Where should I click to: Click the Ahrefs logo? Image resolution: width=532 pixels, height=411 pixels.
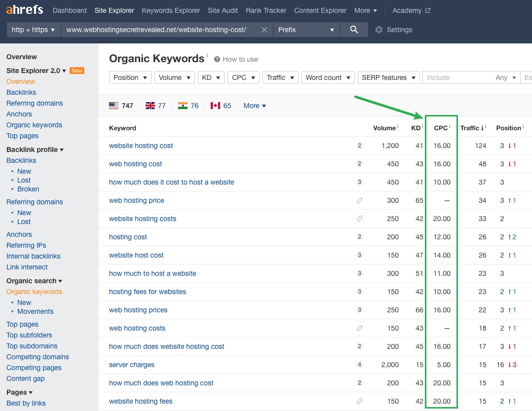tap(25, 10)
